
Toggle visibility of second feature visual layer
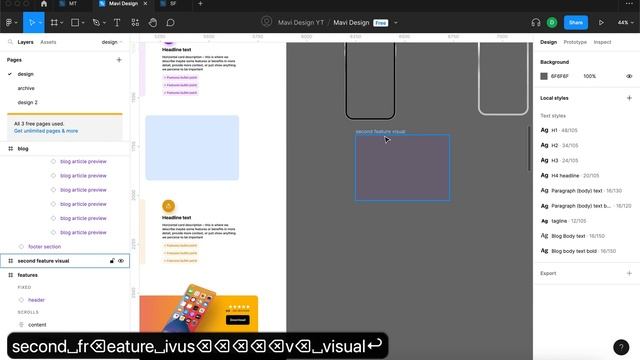coord(121,261)
